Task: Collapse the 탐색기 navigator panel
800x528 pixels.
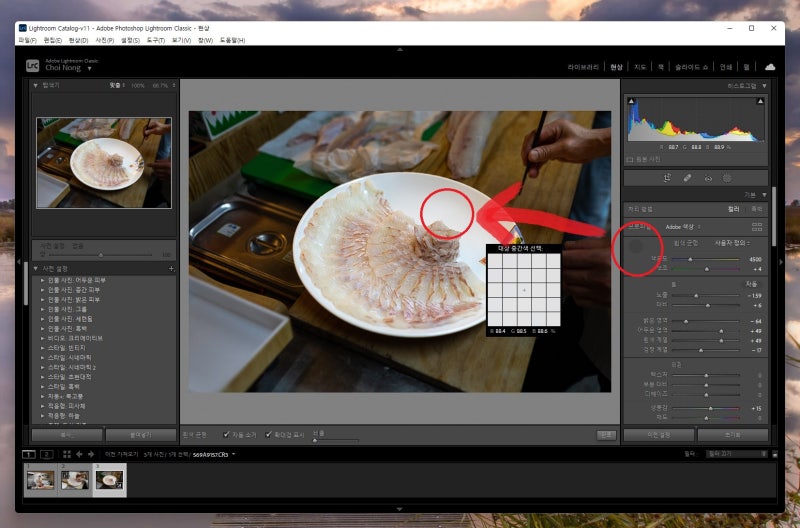Action: [35, 85]
